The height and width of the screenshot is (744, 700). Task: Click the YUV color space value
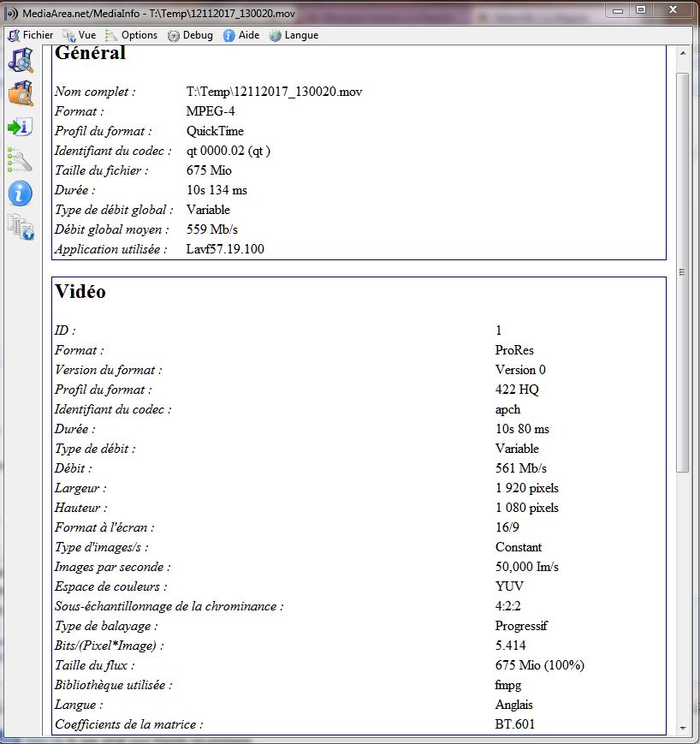point(509,586)
